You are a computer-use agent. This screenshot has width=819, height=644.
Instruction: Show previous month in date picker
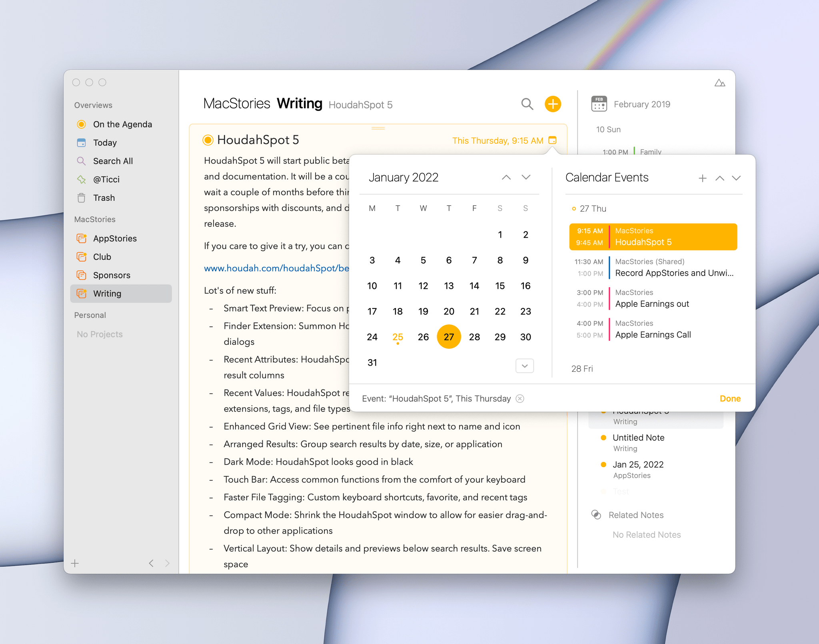coord(506,177)
